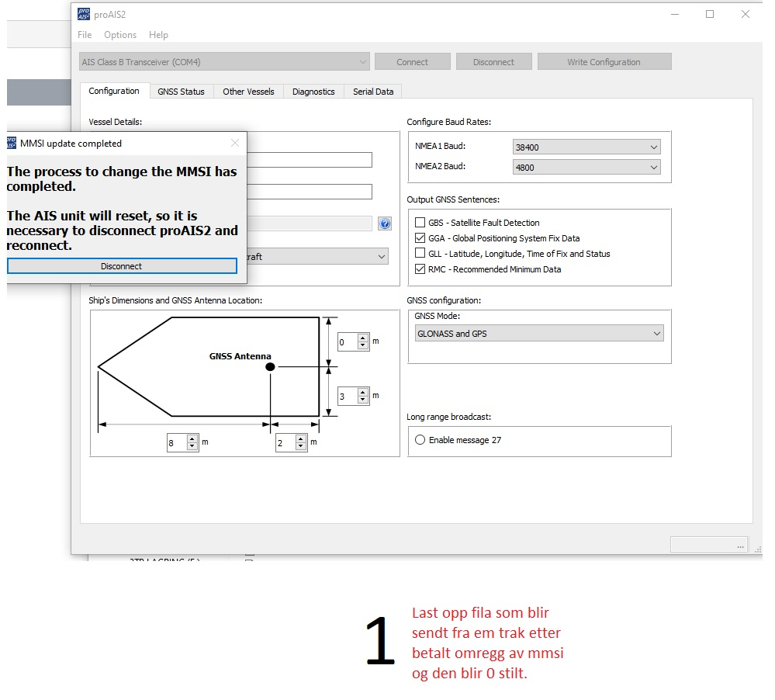The width and height of the screenshot is (775, 700).
Task: Click the proAIS2 logo in the title bar
Action: 84,14
